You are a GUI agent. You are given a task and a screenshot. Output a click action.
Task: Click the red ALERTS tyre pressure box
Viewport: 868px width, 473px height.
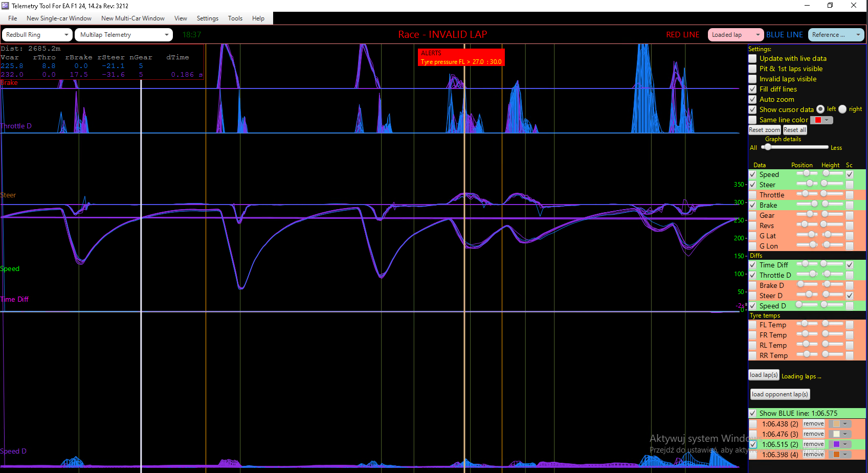pyautogui.click(x=461, y=57)
